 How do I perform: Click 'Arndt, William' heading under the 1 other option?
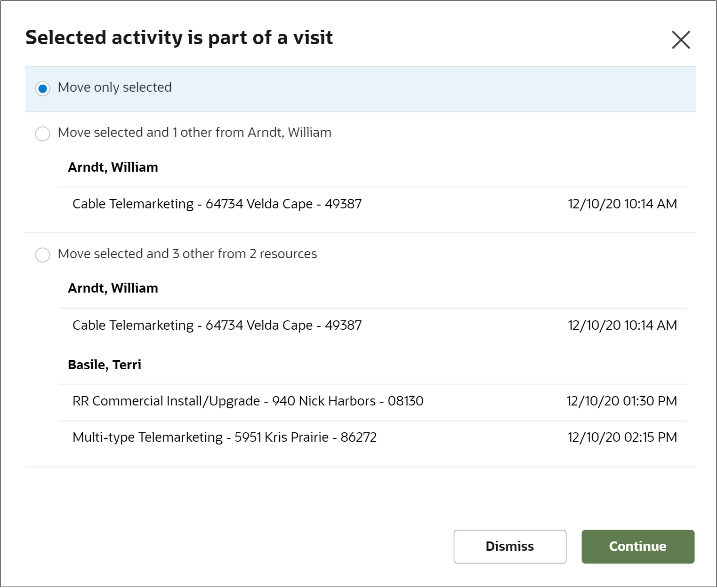pos(113,167)
